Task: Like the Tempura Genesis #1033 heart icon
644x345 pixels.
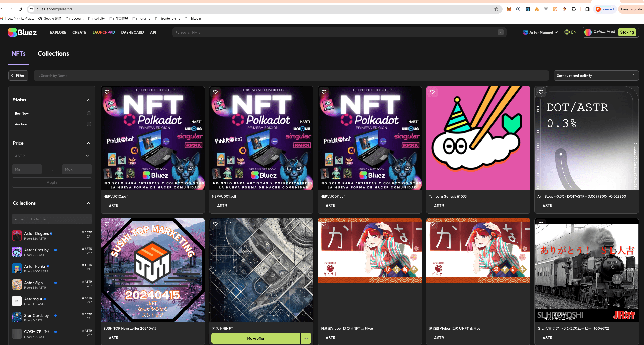Action: 432,92
